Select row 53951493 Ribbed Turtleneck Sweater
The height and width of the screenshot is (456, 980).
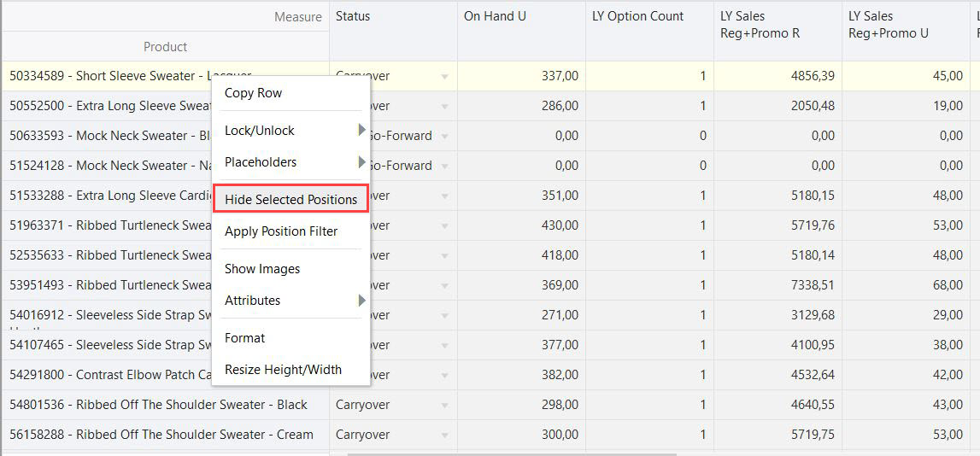pyautogui.click(x=166, y=285)
